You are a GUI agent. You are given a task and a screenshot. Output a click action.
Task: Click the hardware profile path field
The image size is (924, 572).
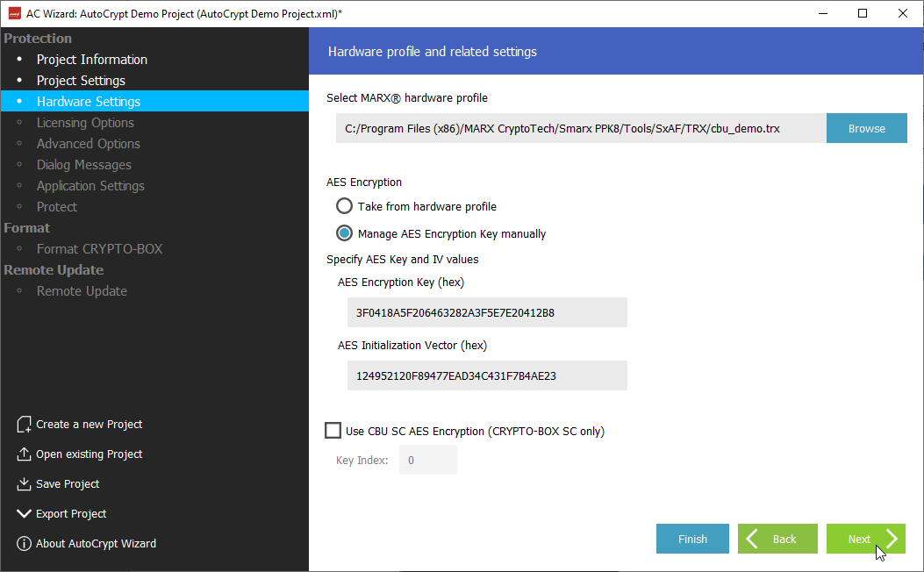tap(580, 128)
